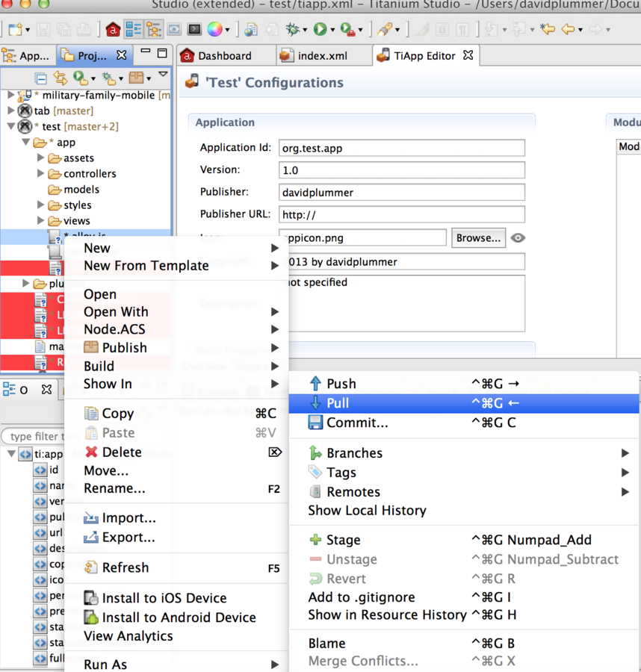Switch to the index.xml editor tab
The height and width of the screenshot is (672, 641).
[323, 56]
